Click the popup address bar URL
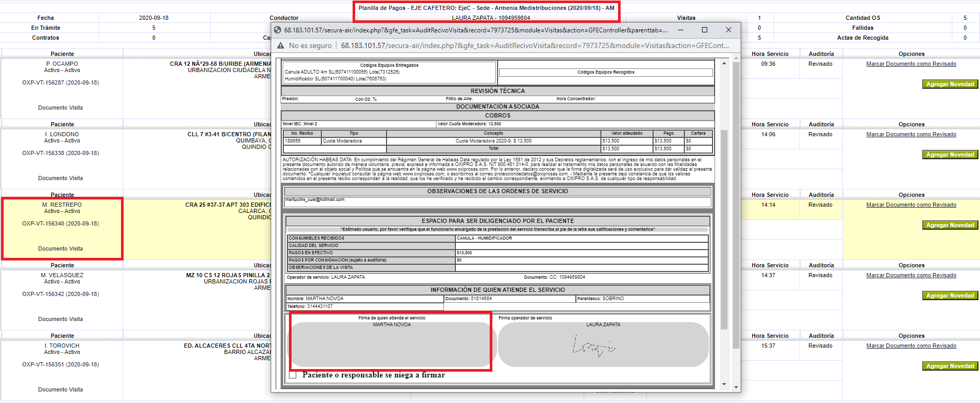This screenshot has width=980, height=403. click(x=535, y=45)
